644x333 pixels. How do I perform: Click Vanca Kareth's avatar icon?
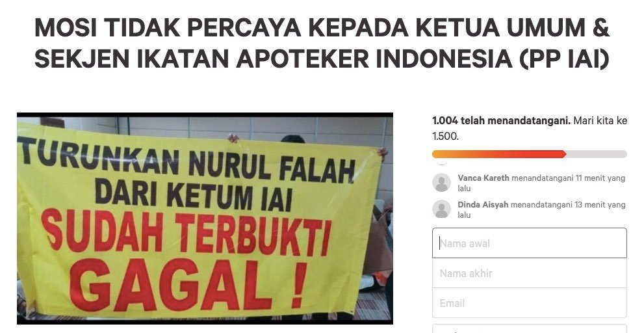(441, 183)
